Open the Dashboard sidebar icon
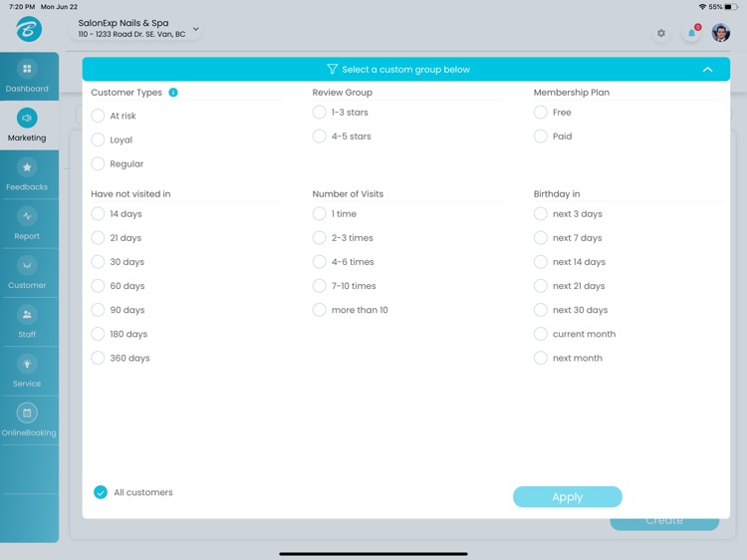This screenshot has width=747, height=560. (x=27, y=69)
